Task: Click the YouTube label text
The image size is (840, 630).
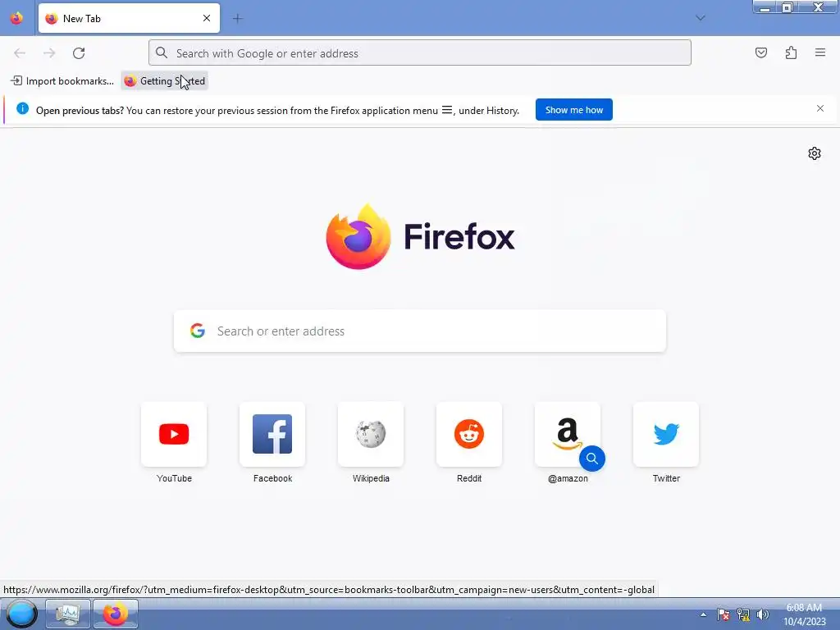Action: click(x=174, y=478)
